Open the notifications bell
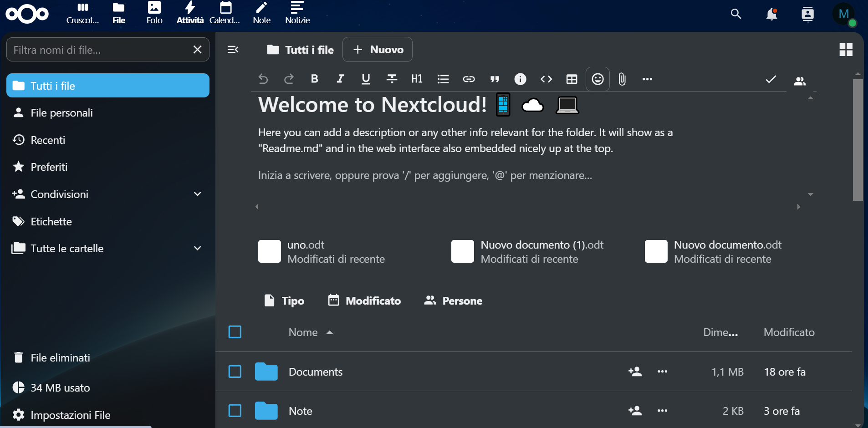This screenshot has height=428, width=868. [x=771, y=14]
